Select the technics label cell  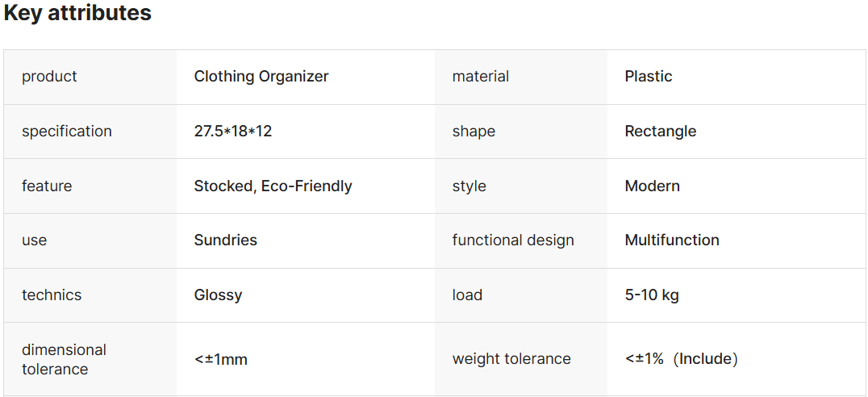pos(52,295)
